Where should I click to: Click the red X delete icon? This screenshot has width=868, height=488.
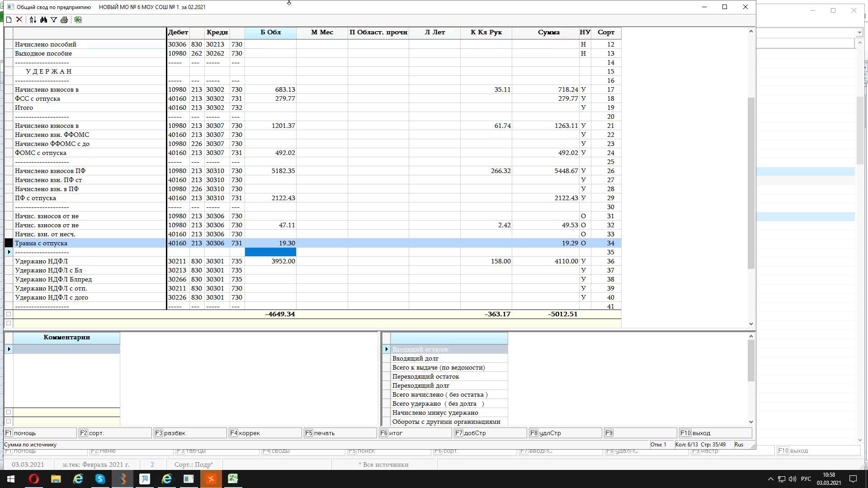click(x=19, y=19)
